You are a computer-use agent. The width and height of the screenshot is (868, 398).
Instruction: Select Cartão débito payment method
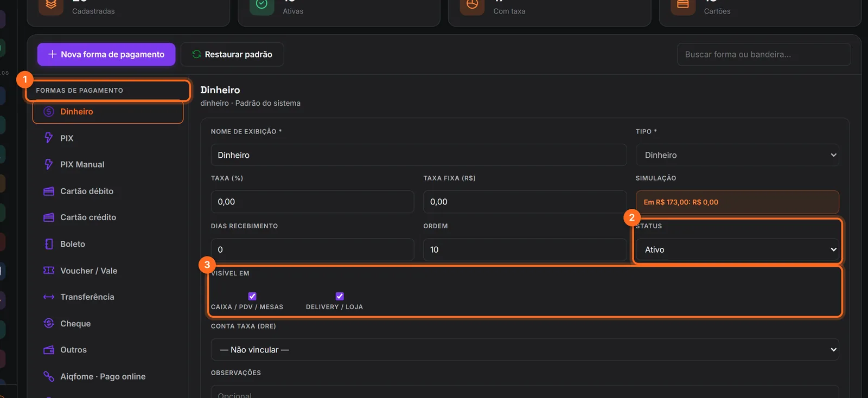(108, 191)
